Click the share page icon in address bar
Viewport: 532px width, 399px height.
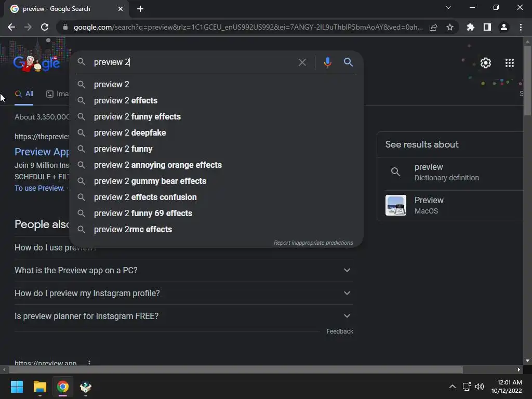click(433, 27)
